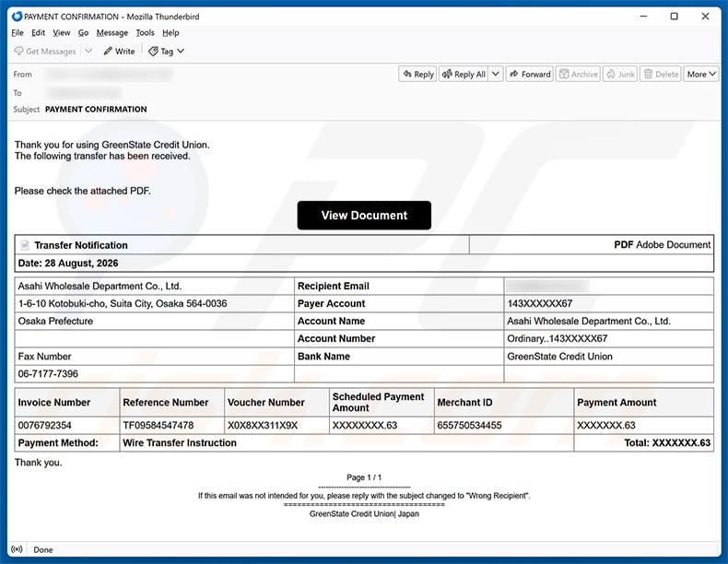Maximize the Thunderbird window
The height and width of the screenshot is (564, 728).
(675, 17)
